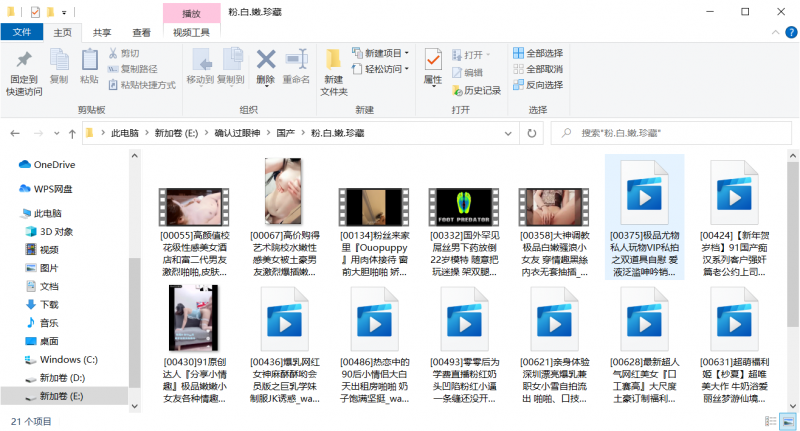This screenshot has height=431, width=800.
Task: Open the 轻松访问 dropdown menu
Action: coord(383,69)
